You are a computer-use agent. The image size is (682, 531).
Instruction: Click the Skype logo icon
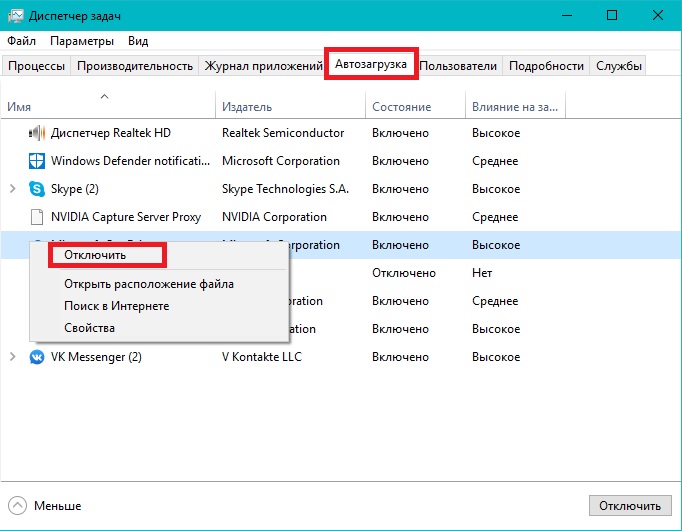tap(37, 189)
